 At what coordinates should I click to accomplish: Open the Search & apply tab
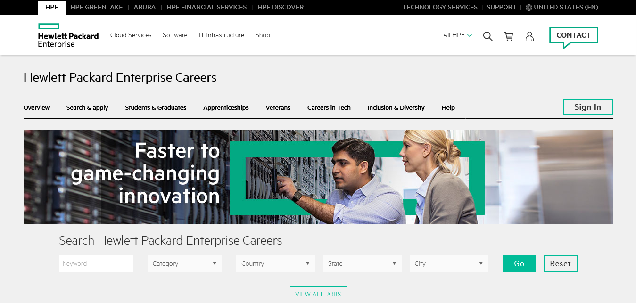[87, 108]
